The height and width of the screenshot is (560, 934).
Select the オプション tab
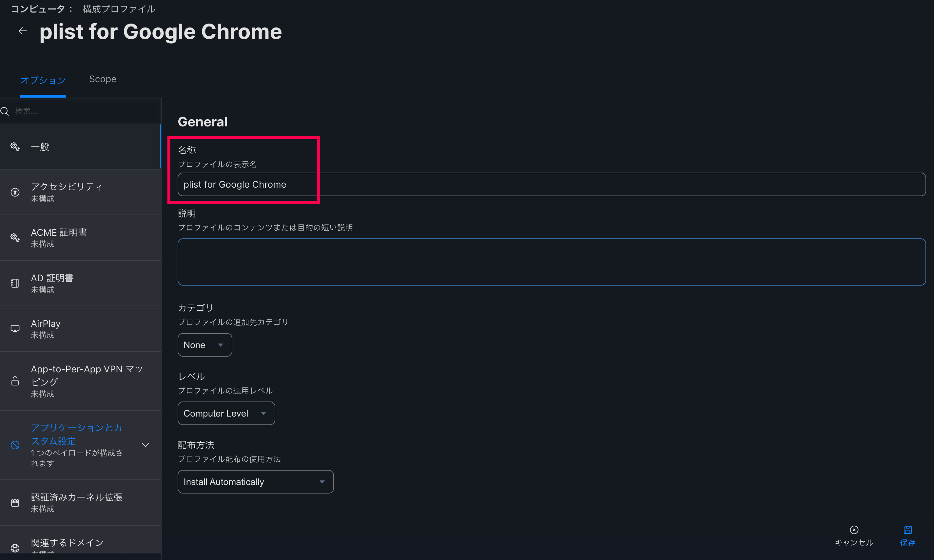coord(43,80)
